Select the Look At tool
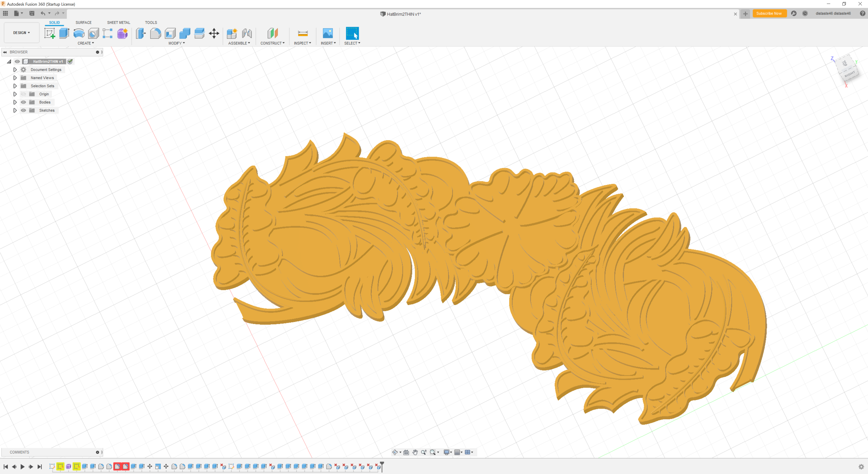The height and width of the screenshot is (474, 868). tap(406, 452)
